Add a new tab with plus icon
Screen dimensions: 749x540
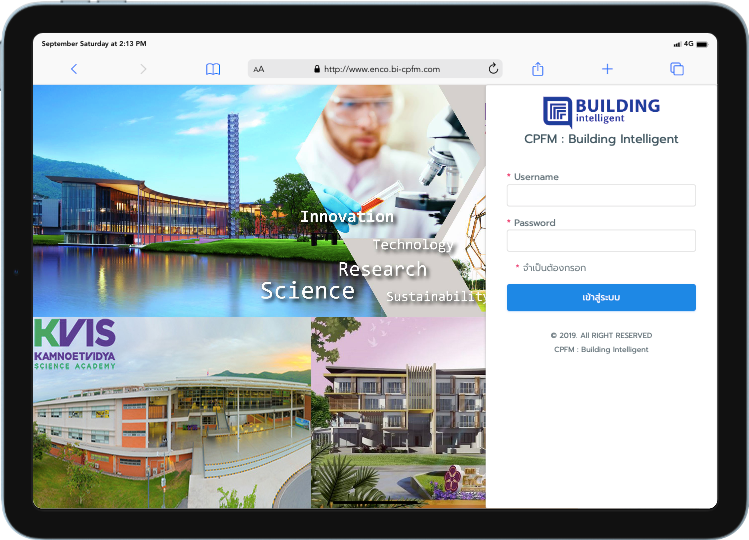pos(607,69)
